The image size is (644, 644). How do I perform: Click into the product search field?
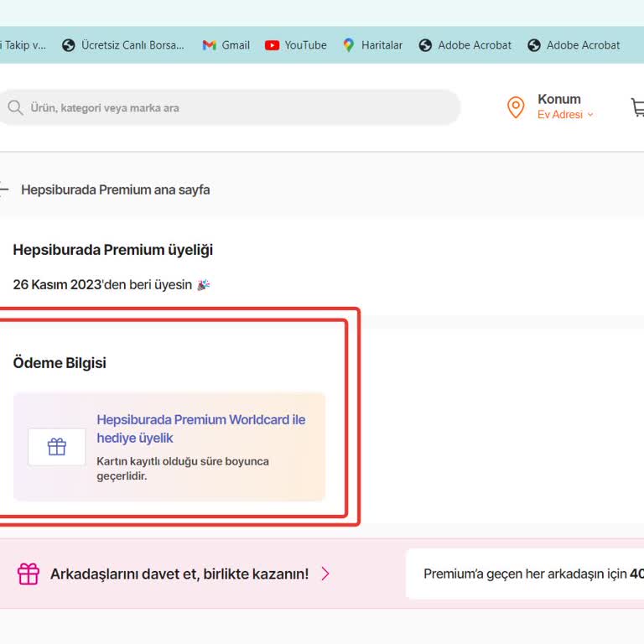click(235, 108)
